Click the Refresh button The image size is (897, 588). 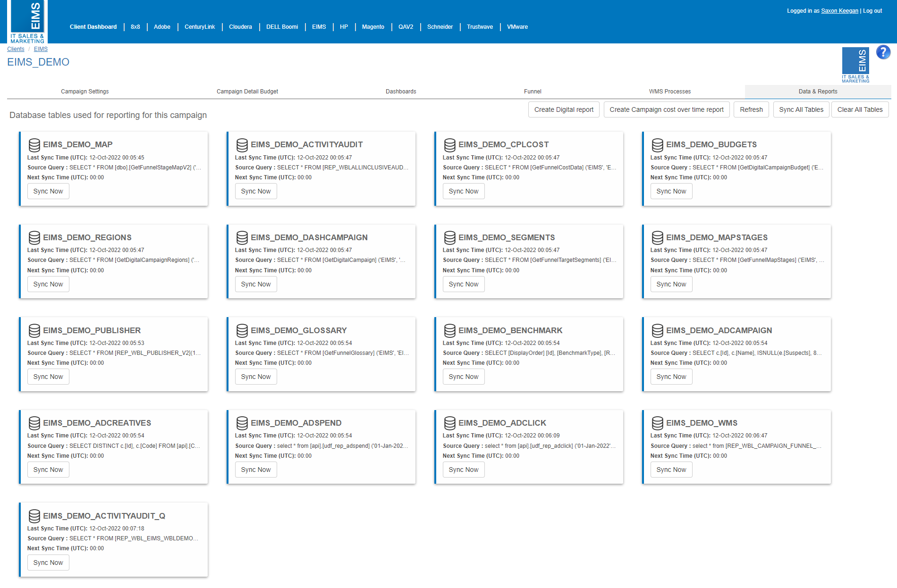pyautogui.click(x=751, y=109)
